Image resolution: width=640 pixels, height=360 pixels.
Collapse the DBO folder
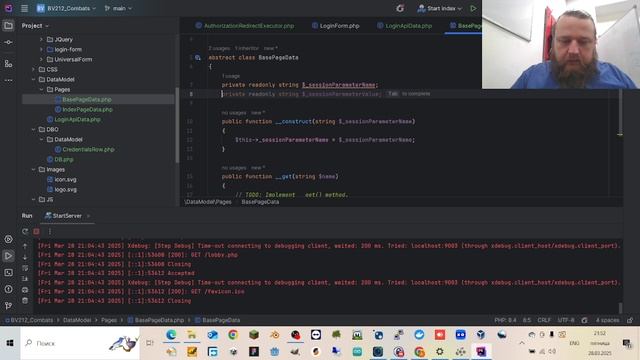click(x=33, y=129)
